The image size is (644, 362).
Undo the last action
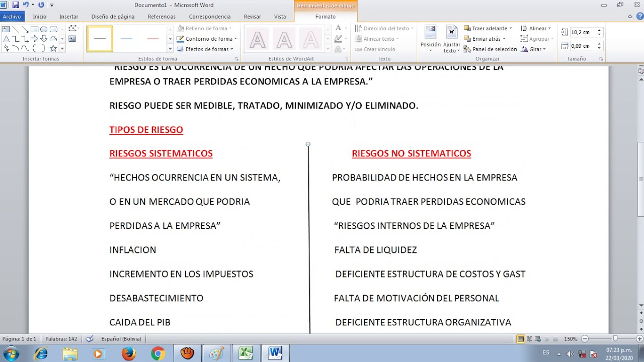[26, 5]
